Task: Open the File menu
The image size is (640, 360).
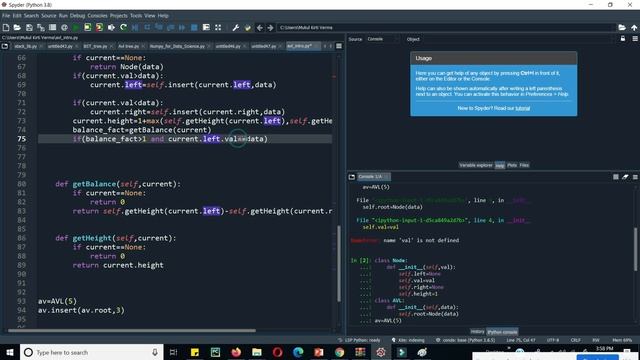Action: click(x=6, y=16)
